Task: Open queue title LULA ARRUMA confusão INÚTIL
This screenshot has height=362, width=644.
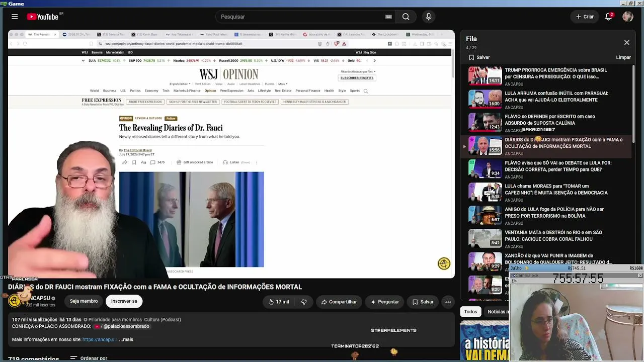Action: click(x=556, y=97)
